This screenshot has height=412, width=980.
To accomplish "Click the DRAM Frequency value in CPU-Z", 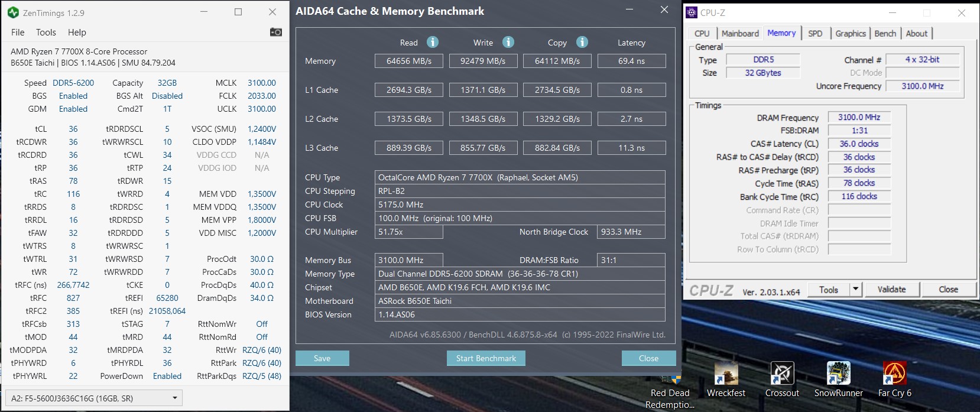I will (859, 117).
